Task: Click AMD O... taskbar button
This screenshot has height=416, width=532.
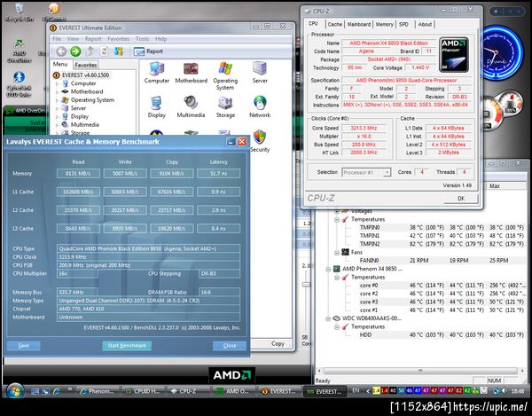Action: [234, 391]
